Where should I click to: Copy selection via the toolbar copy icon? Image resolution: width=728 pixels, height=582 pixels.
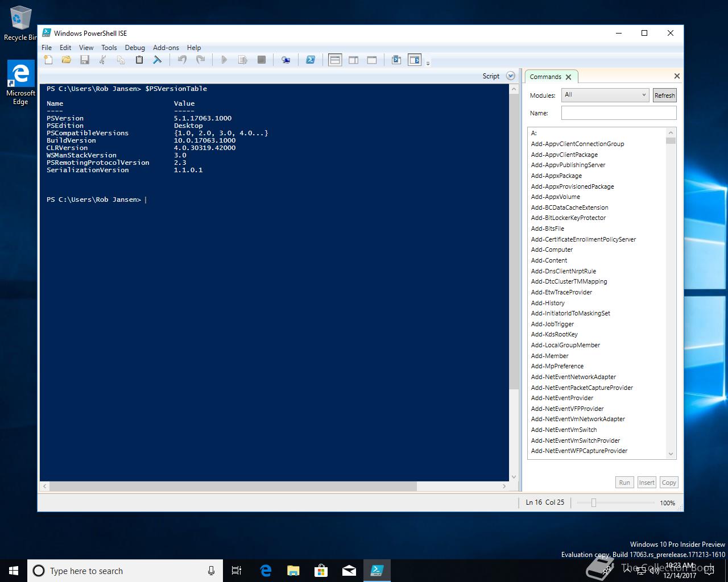(x=121, y=60)
